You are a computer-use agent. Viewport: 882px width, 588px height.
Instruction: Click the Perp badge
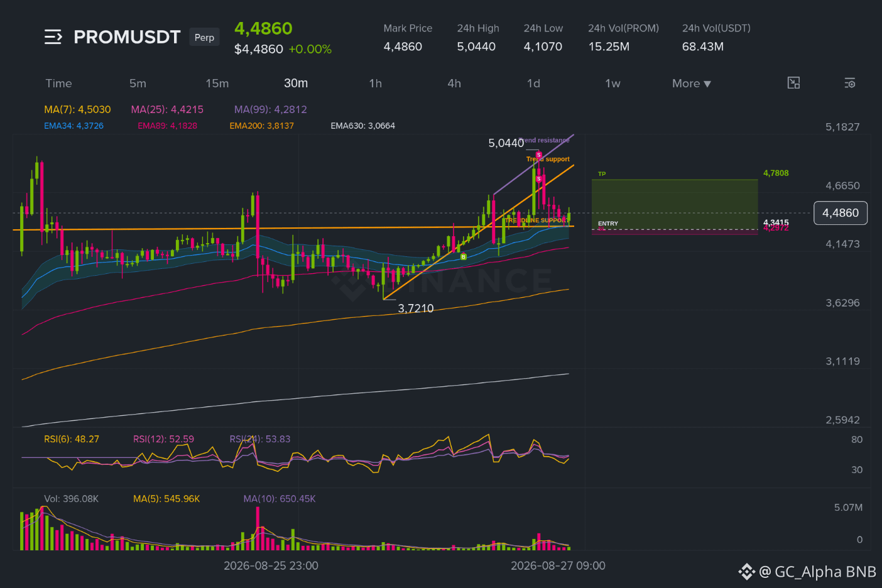click(x=204, y=37)
